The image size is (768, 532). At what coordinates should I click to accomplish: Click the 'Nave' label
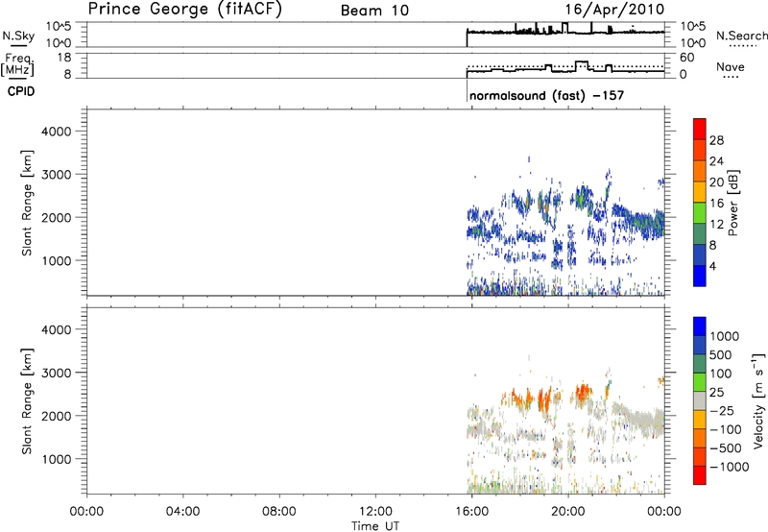pos(731,67)
